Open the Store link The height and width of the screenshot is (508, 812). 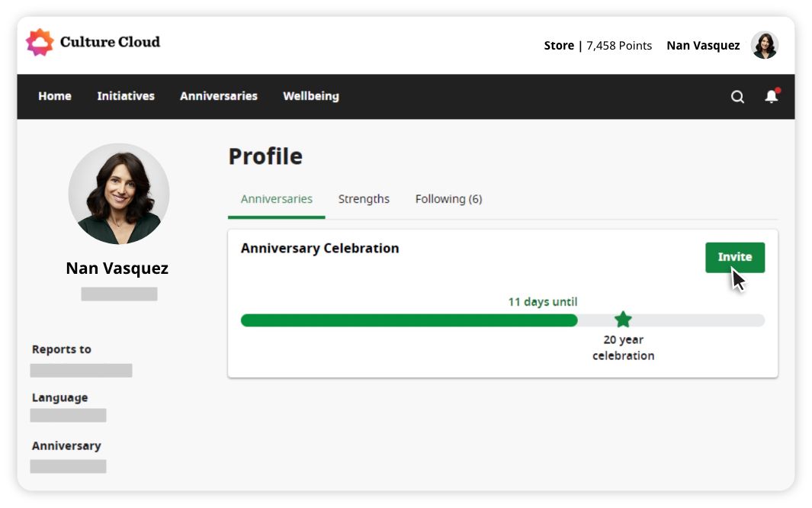(559, 46)
